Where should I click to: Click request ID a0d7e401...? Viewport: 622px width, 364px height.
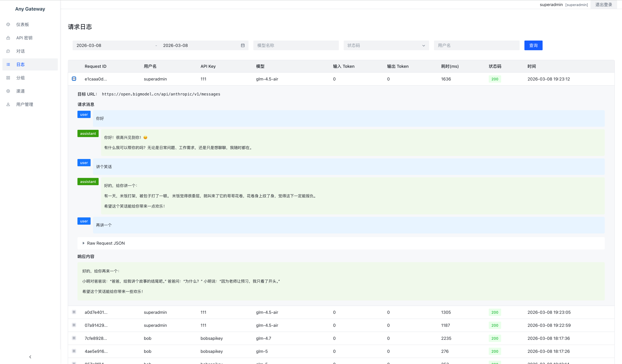[x=96, y=312]
